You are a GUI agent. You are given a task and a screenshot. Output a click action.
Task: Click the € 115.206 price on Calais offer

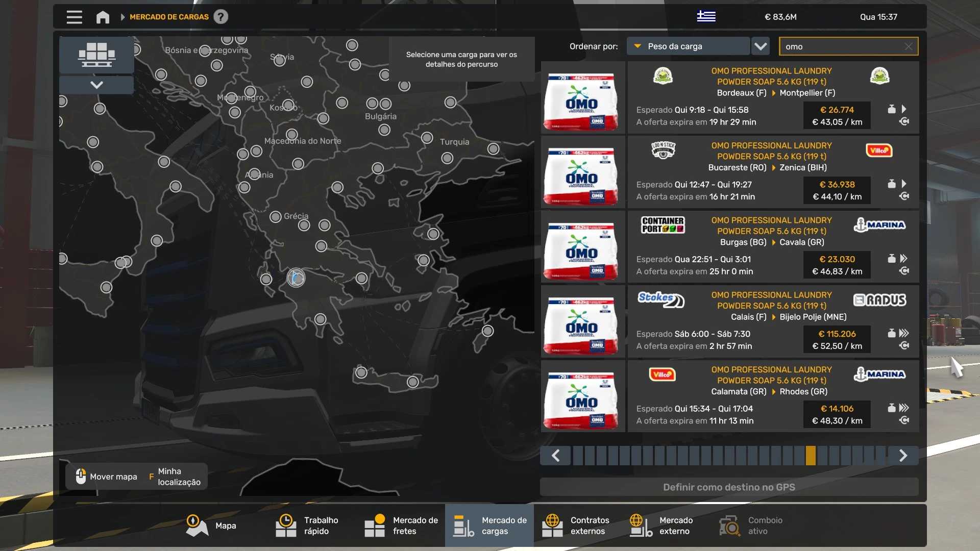pos(837,334)
